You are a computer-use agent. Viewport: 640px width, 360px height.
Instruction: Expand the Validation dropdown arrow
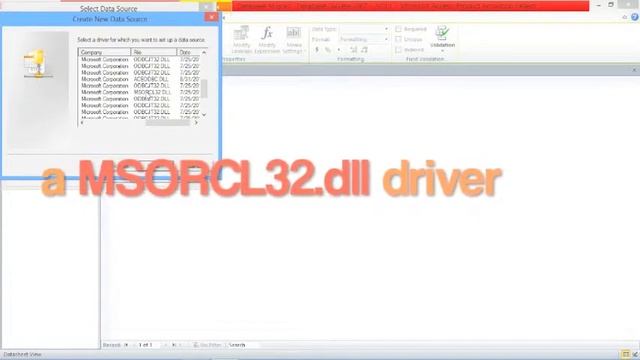click(x=442, y=51)
